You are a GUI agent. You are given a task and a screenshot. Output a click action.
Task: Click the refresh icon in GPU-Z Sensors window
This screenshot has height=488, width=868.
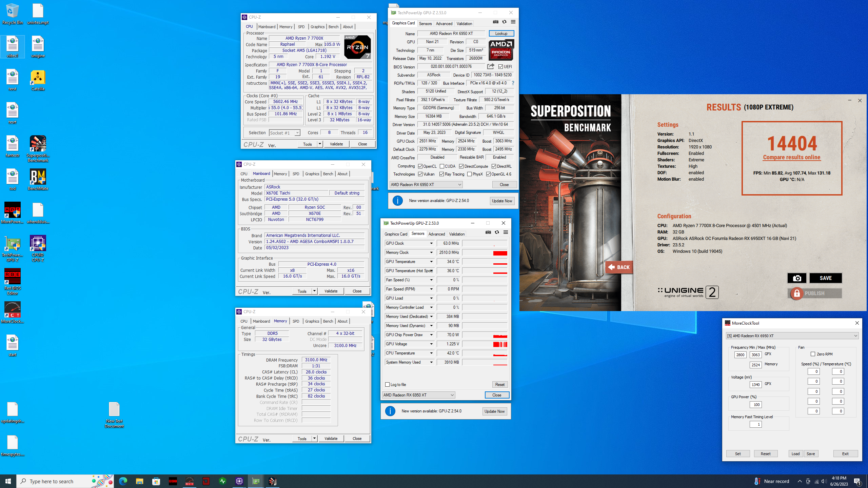coord(497,232)
